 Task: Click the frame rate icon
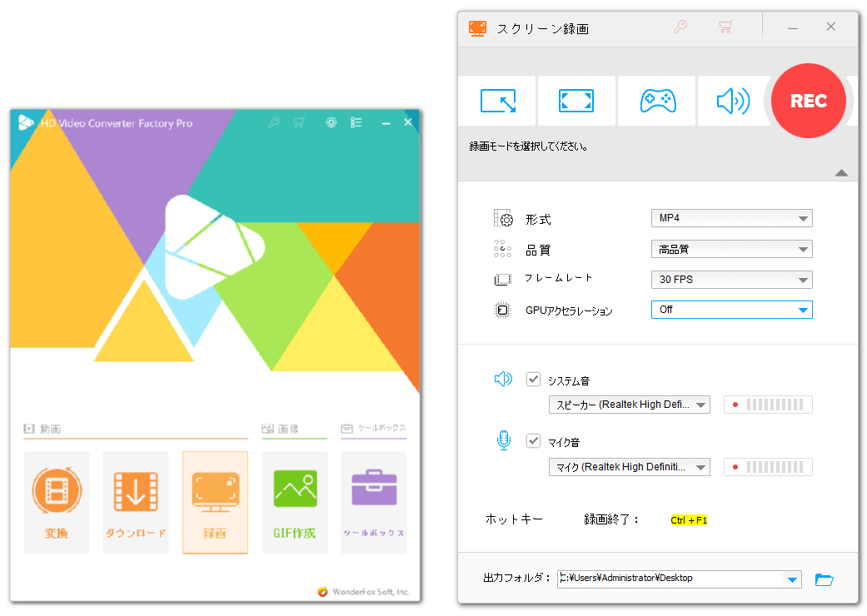pos(502,280)
